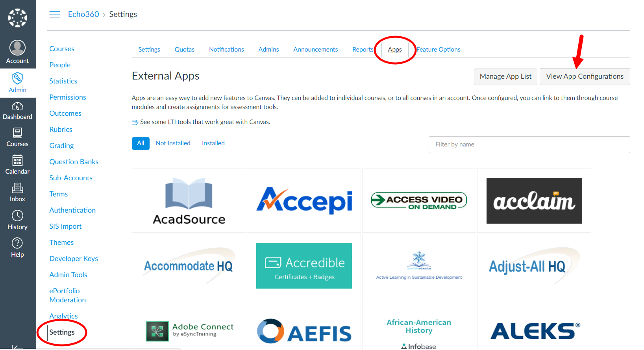Open the AEFIS app tile
Image resolution: width=644 pixels, height=350 pixels.
(x=304, y=325)
